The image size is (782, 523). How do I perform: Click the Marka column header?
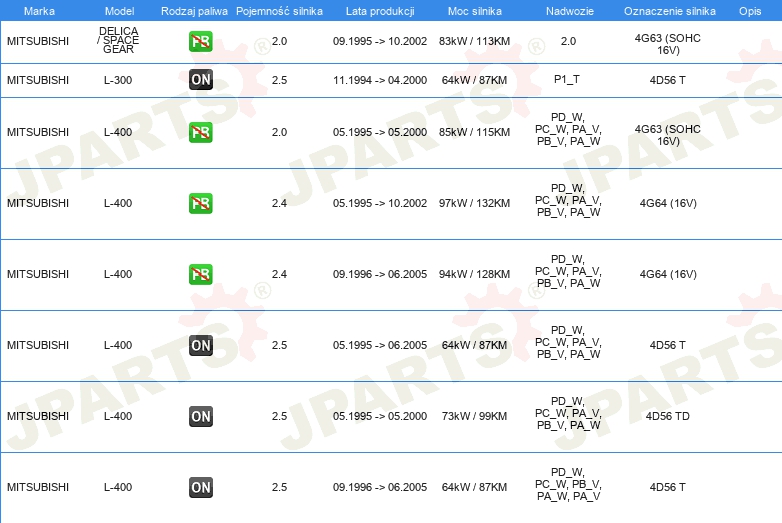[39, 11]
